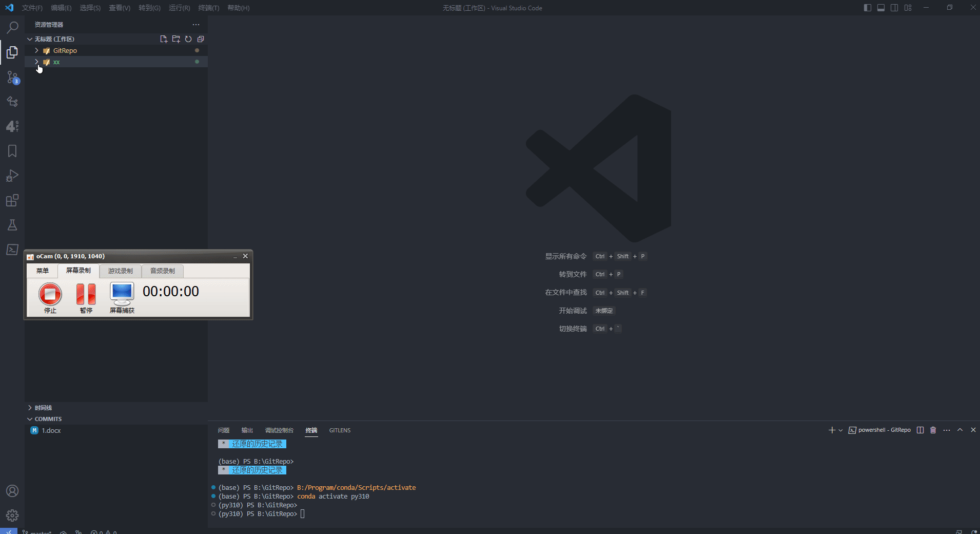980x534 pixels.
Task: Click New File icon in explorer header
Action: coord(164,39)
